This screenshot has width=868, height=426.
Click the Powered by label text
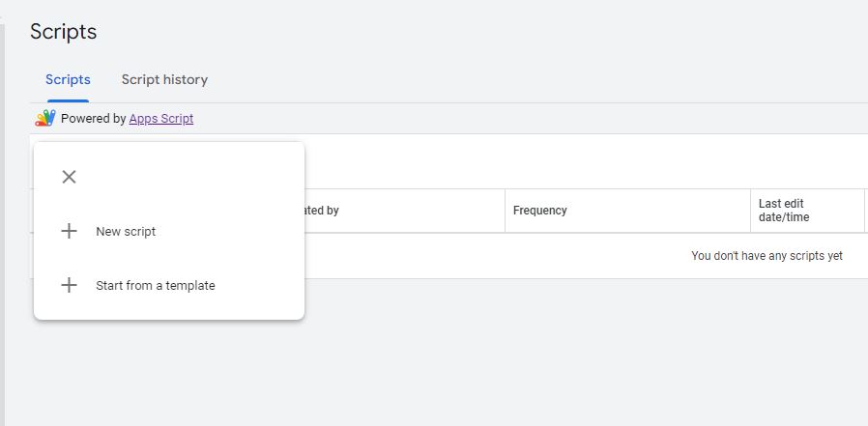pyautogui.click(x=94, y=119)
